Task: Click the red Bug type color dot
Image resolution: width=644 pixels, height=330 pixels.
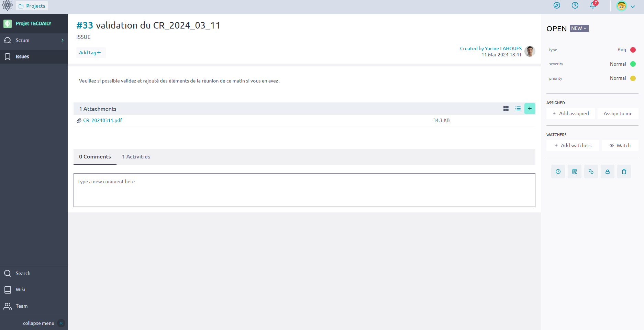Action: (633, 50)
